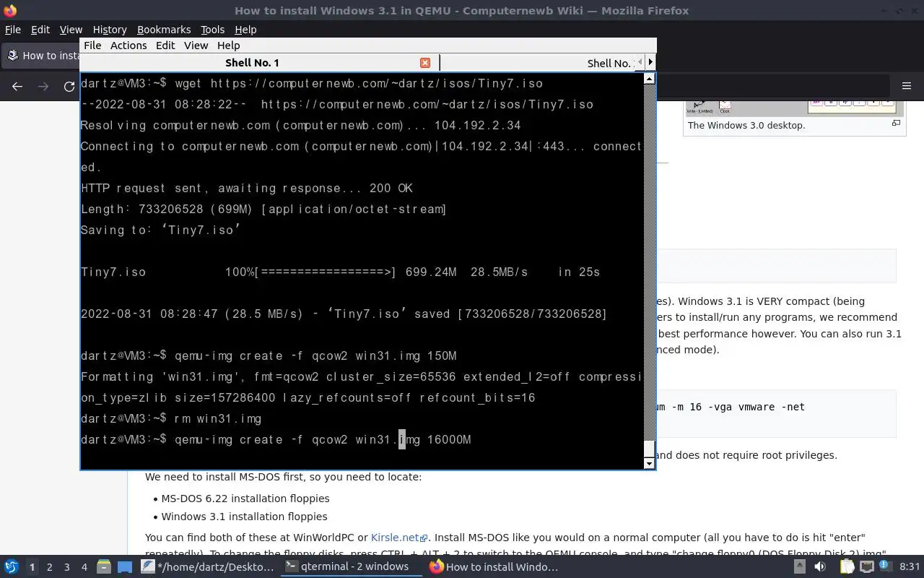Open the file manager from the panel
The height and width of the screenshot is (578, 924).
point(103,567)
